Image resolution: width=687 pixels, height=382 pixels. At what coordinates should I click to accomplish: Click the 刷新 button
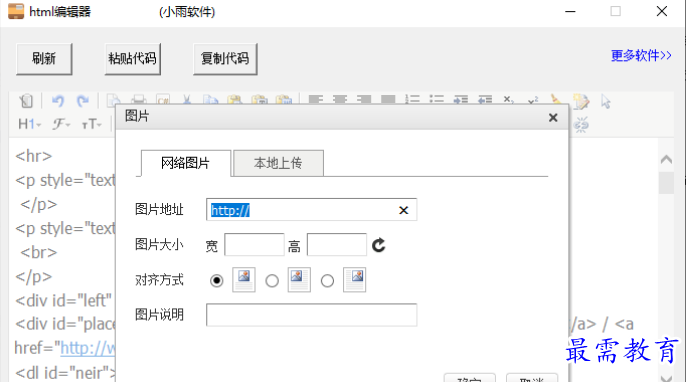coord(44,59)
